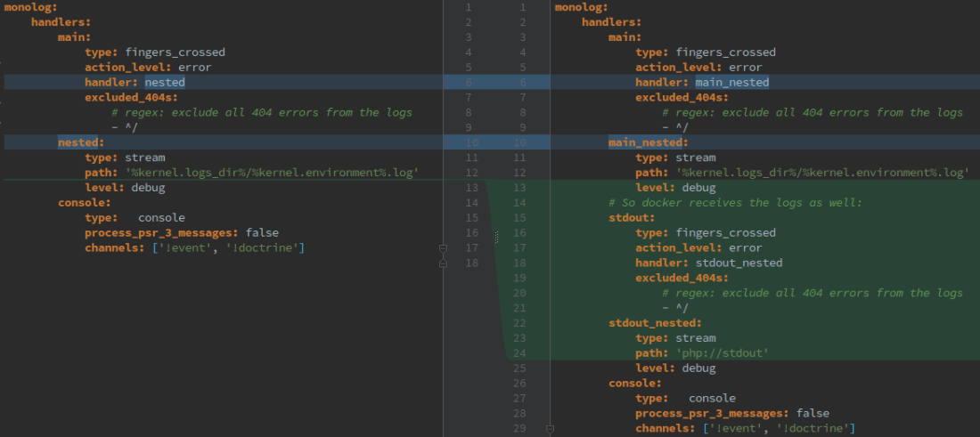Click line number 24 in right pane gutter
This screenshot has width=980, height=437.
coord(519,353)
